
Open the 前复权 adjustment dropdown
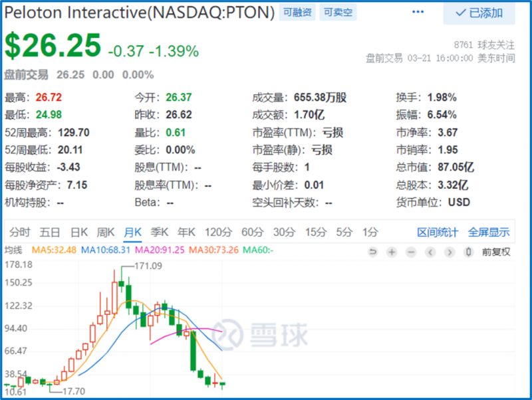tap(496, 252)
